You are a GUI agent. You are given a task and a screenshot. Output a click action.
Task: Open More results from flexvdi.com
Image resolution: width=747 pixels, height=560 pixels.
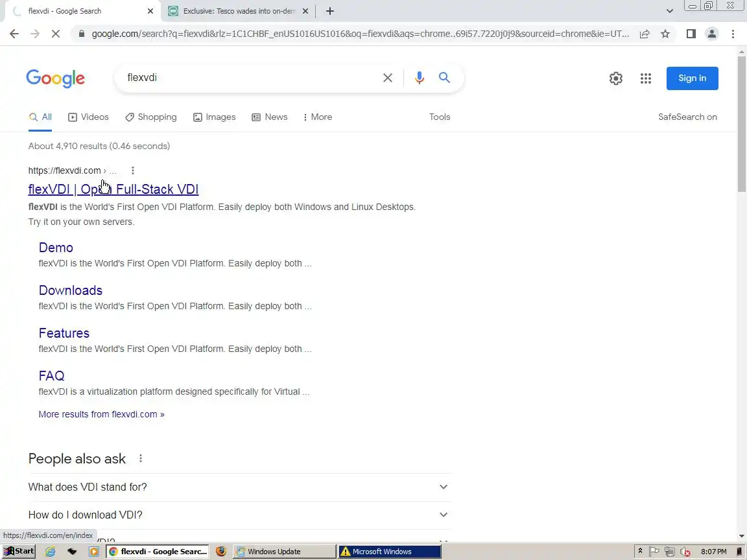[x=101, y=414]
